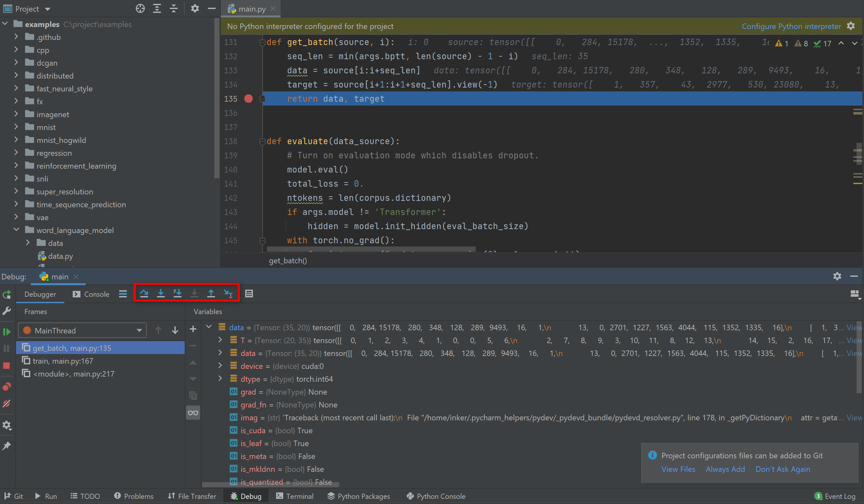Screen dimensions: 864x504
Task: Expand the device variable node
Action: pos(220,366)
